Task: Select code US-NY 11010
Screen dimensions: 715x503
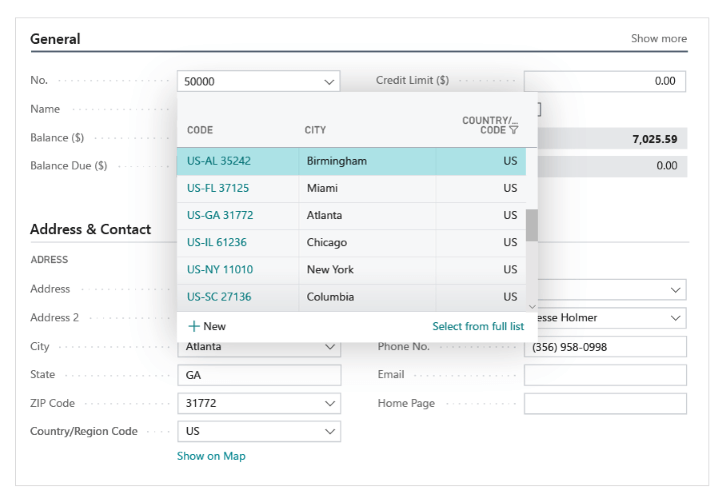Action: (220, 270)
